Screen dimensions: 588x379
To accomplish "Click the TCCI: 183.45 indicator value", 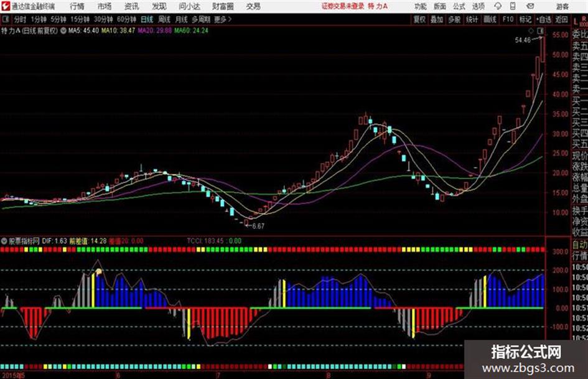I will 205,241.
